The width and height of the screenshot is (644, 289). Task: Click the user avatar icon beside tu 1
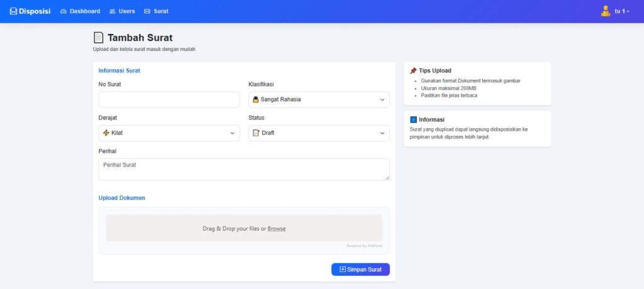point(606,11)
